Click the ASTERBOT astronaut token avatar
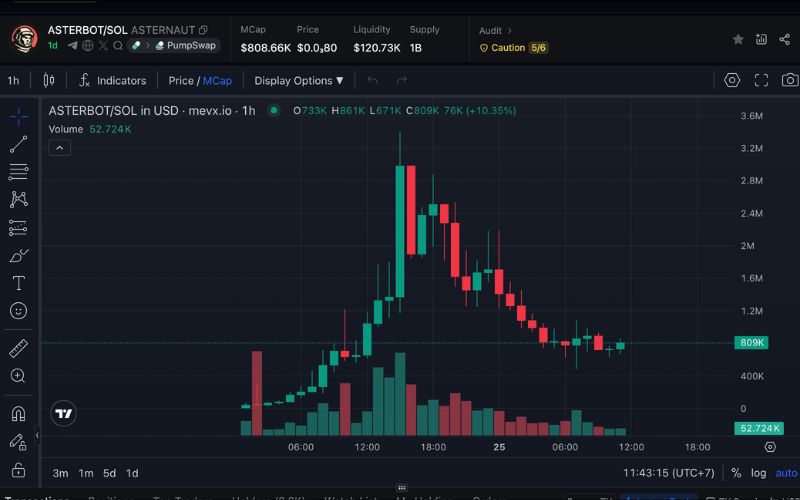This screenshot has height=500, width=800. coord(24,39)
